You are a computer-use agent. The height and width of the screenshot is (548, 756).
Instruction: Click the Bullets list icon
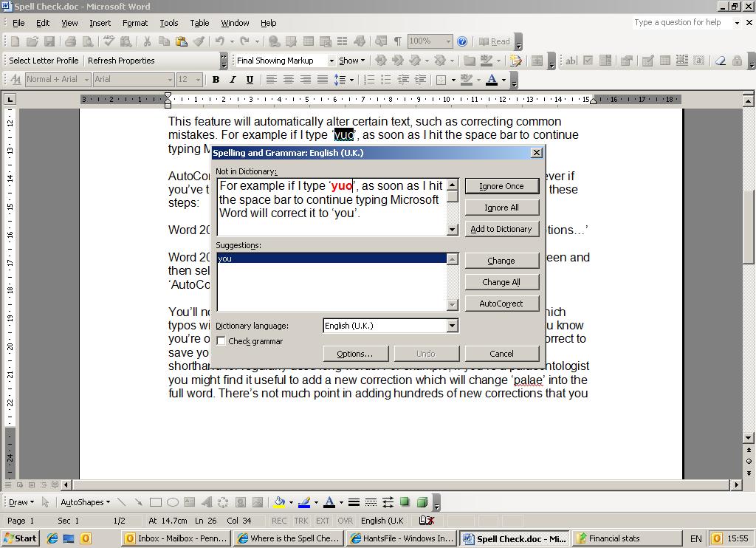[385, 80]
